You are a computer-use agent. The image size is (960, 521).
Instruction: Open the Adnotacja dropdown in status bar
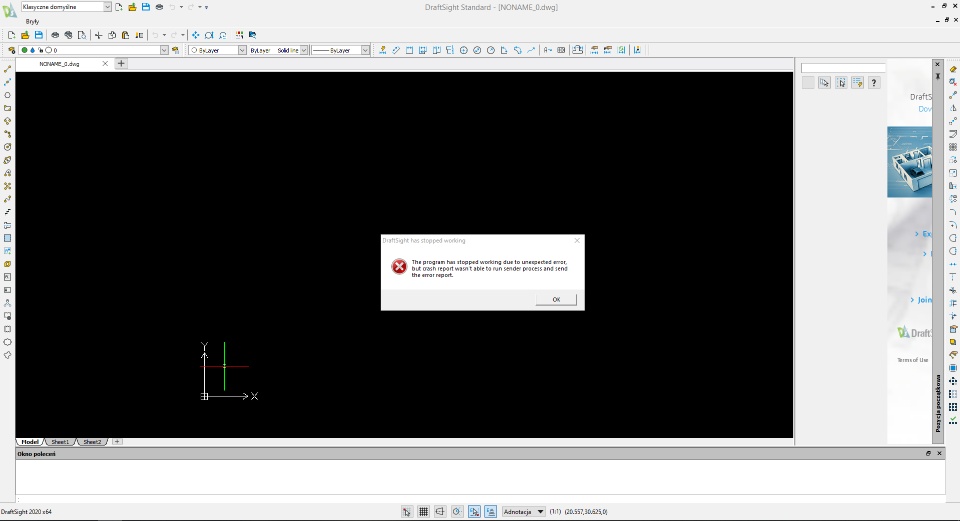[x=523, y=511]
